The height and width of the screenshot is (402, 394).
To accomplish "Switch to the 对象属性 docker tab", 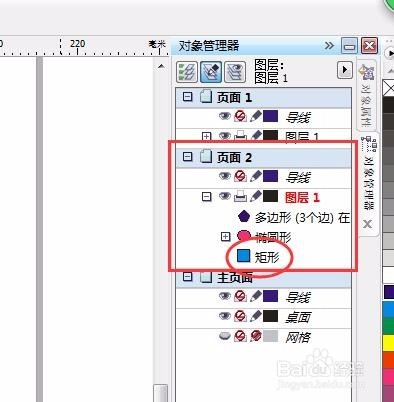I will (367, 95).
